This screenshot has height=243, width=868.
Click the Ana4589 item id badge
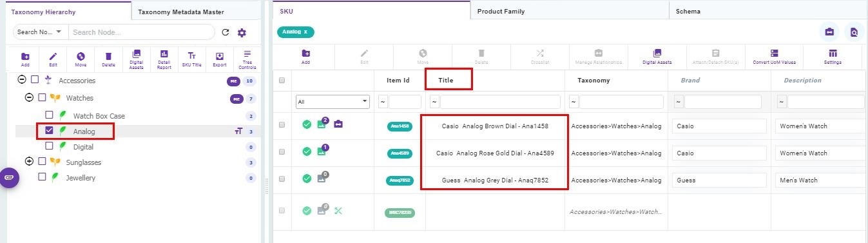(400, 153)
